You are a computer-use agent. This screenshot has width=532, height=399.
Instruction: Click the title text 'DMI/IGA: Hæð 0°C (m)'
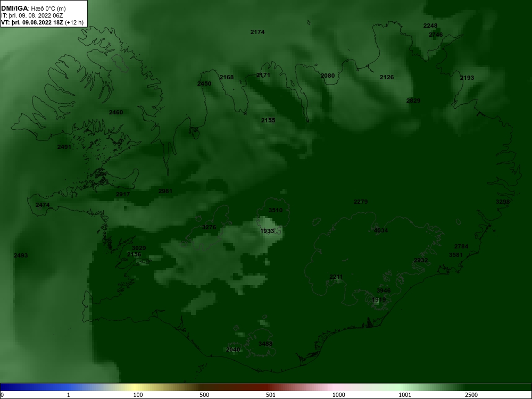click(33, 9)
